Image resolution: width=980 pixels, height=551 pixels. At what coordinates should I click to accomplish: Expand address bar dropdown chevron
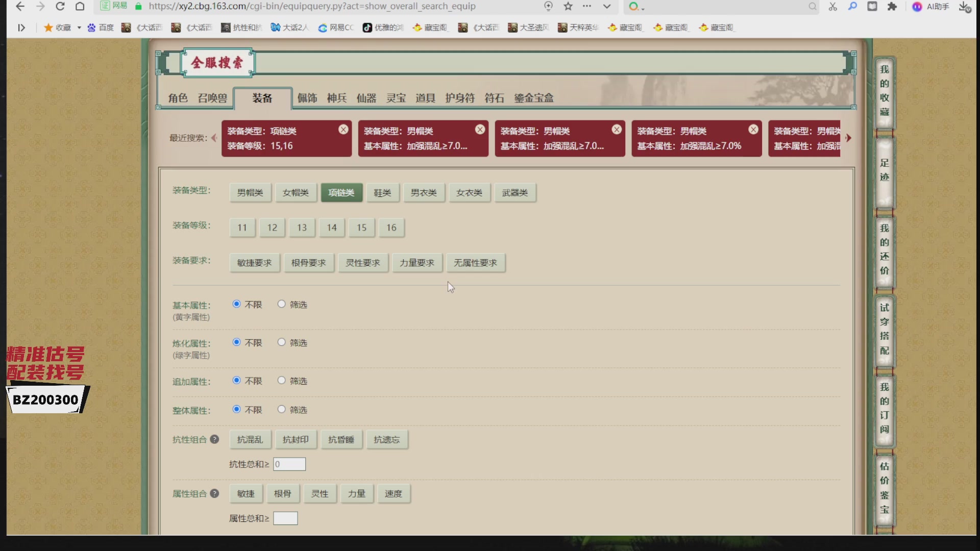tap(607, 7)
